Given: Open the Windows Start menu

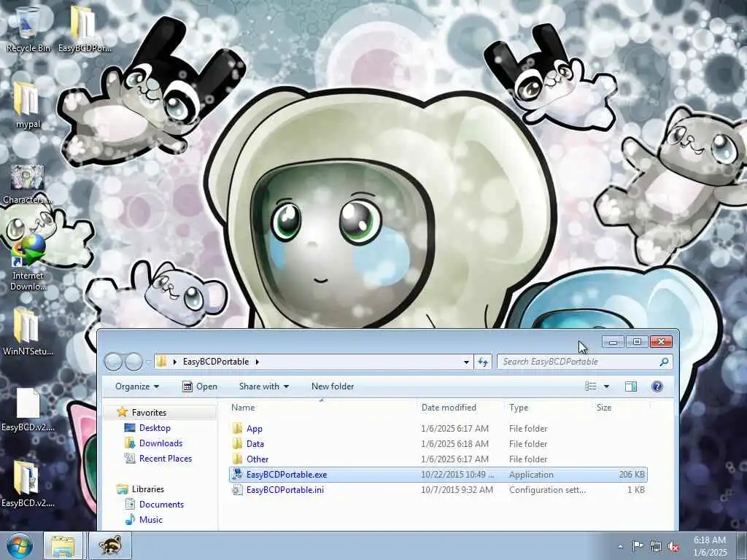Looking at the screenshot, I should 20,545.
